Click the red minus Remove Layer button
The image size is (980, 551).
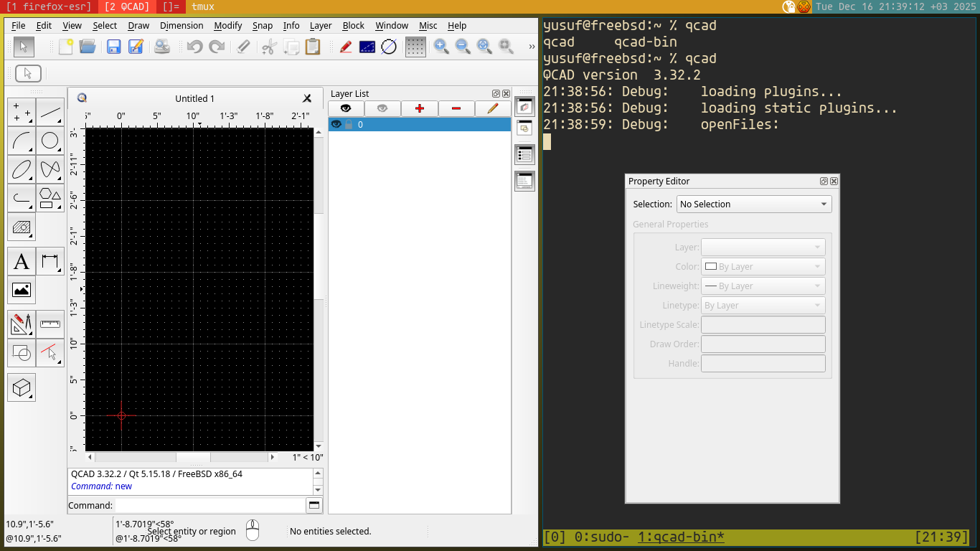[456, 108]
